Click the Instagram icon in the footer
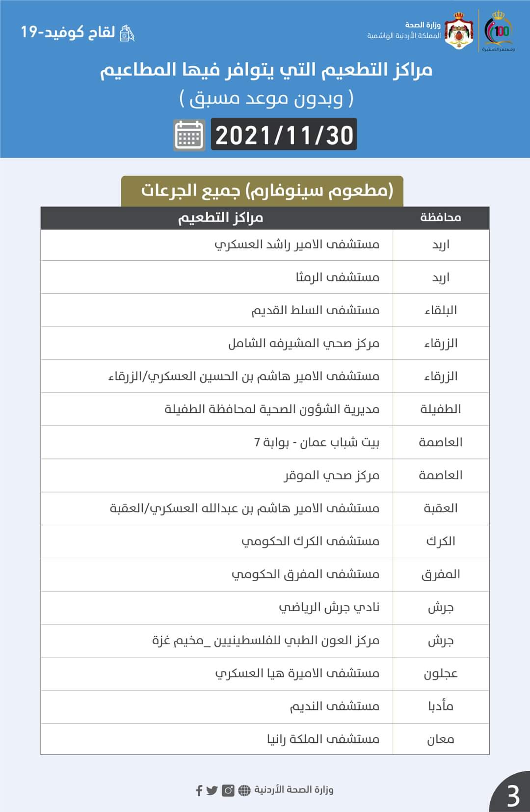 click(x=228, y=790)
